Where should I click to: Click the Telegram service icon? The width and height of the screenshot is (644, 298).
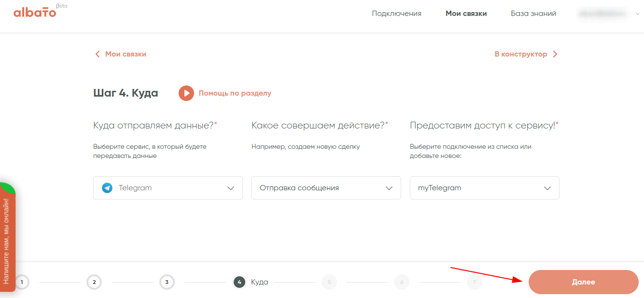tap(107, 188)
